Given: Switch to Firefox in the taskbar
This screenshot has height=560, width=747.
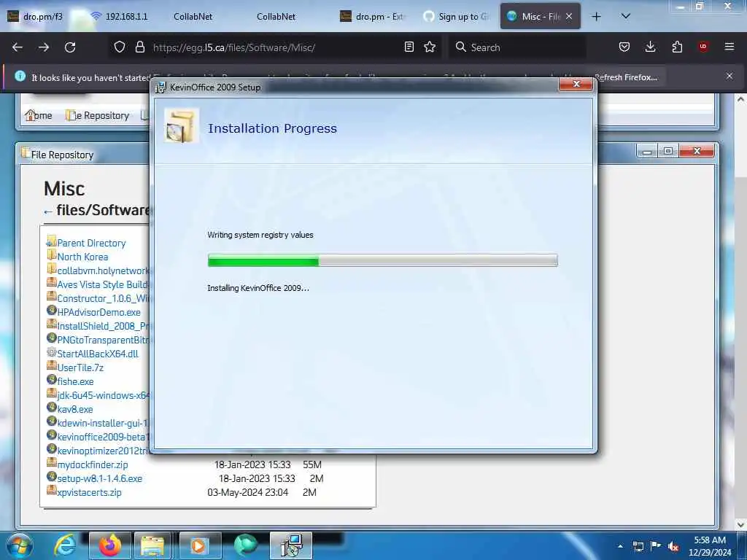Looking at the screenshot, I should (109, 545).
